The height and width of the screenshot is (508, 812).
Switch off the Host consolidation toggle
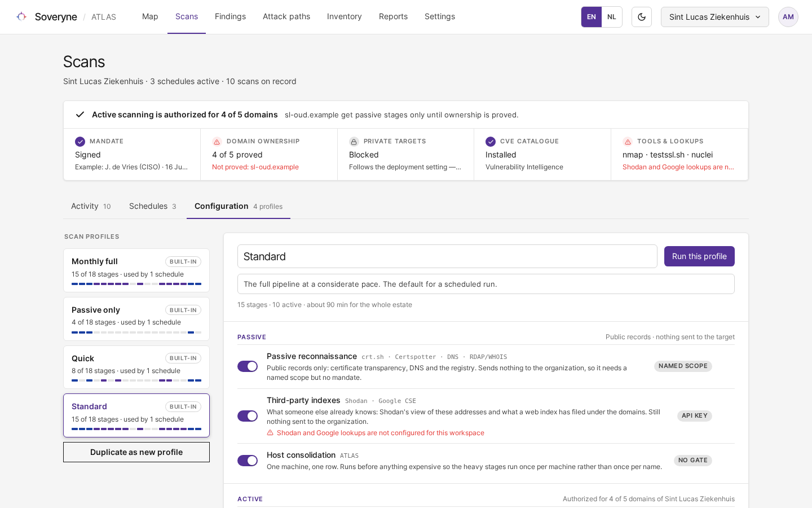click(x=248, y=461)
